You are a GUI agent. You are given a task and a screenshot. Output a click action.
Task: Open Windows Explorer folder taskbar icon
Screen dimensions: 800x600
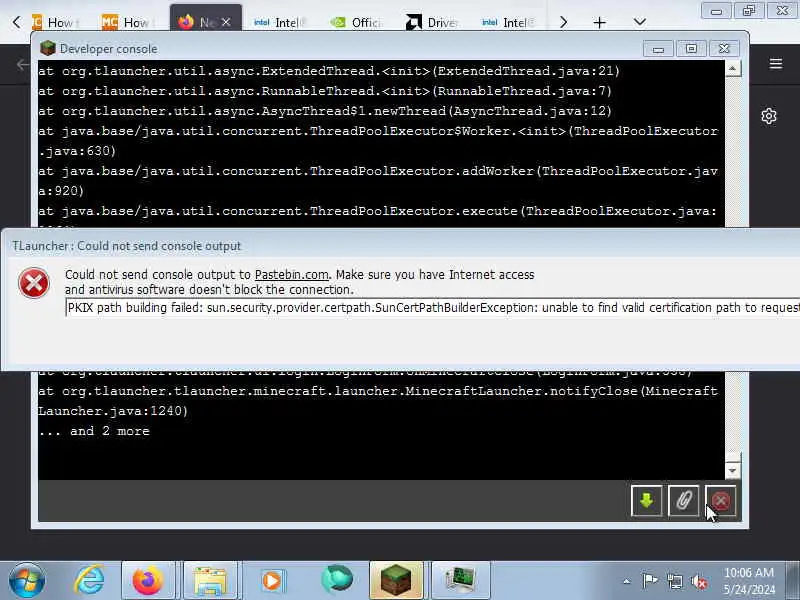(210, 580)
